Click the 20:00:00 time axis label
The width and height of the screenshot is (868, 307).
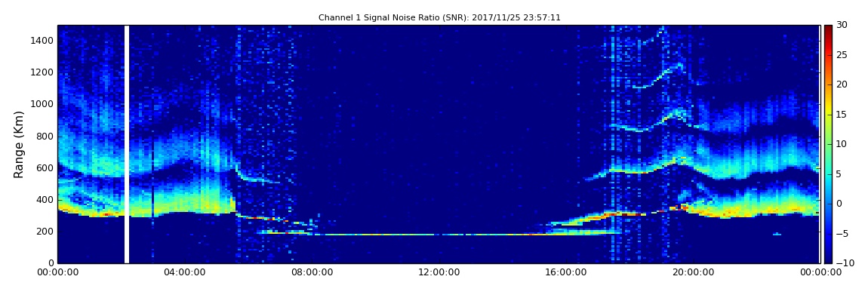(x=693, y=272)
